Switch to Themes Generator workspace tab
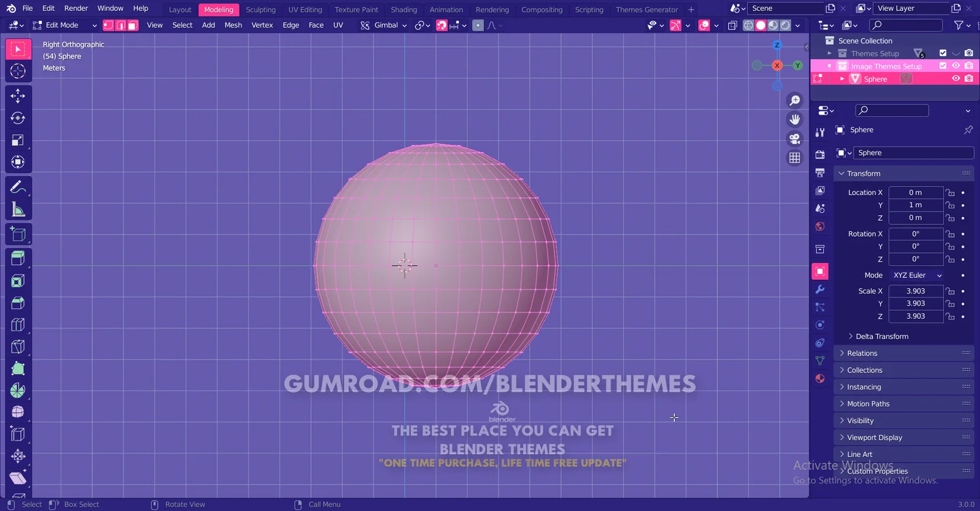980x511 pixels. click(647, 9)
